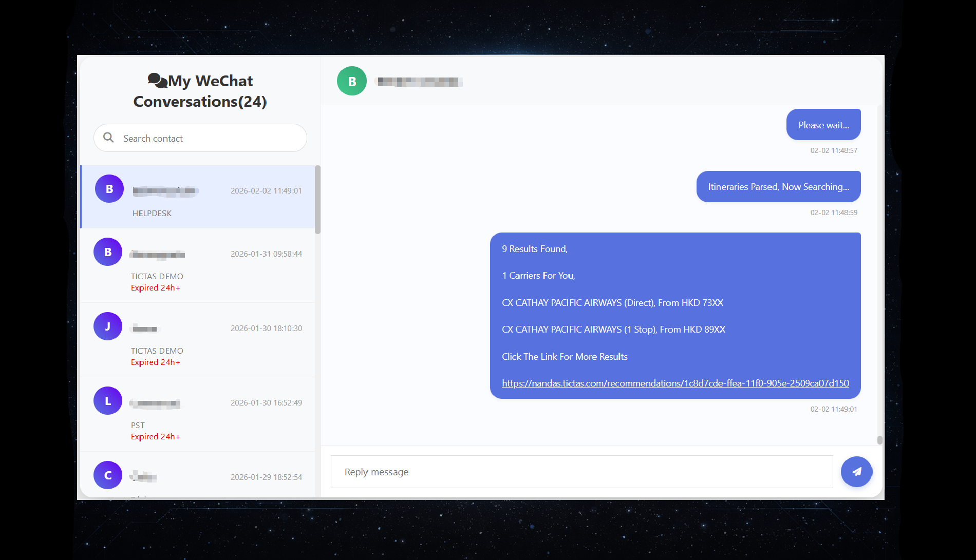The image size is (976, 560).
Task: Open the nandas.tictas.com recommendations link
Action: click(675, 383)
